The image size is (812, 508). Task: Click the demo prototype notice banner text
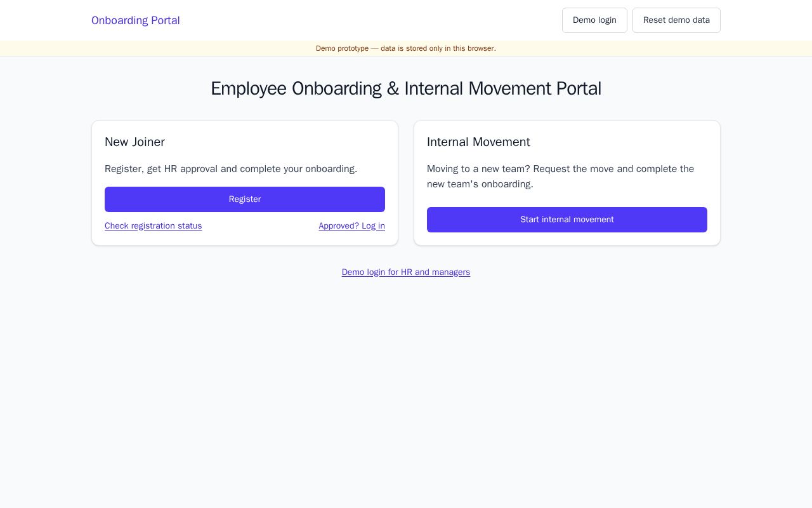coord(406,48)
